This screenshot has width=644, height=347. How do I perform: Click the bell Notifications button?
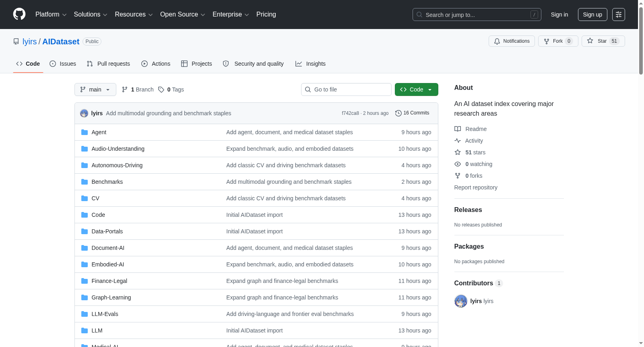(x=512, y=41)
